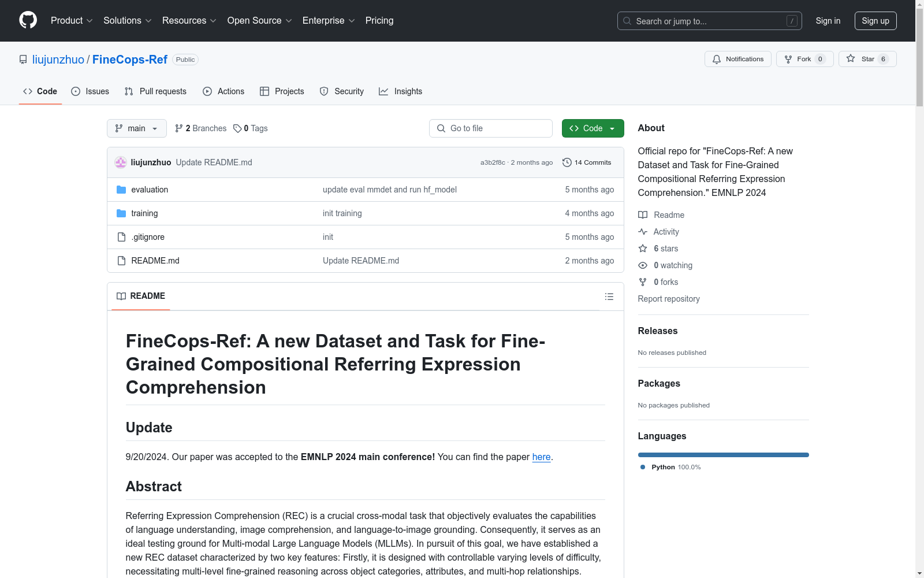Expand the main branch selector dropdown
The image size is (924, 578).
(136, 128)
